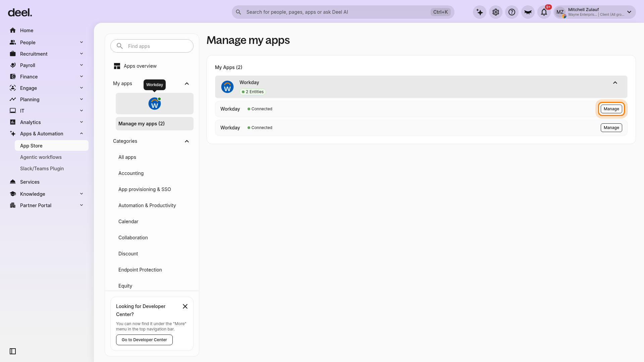Expand the People menu chevron

tap(82, 42)
